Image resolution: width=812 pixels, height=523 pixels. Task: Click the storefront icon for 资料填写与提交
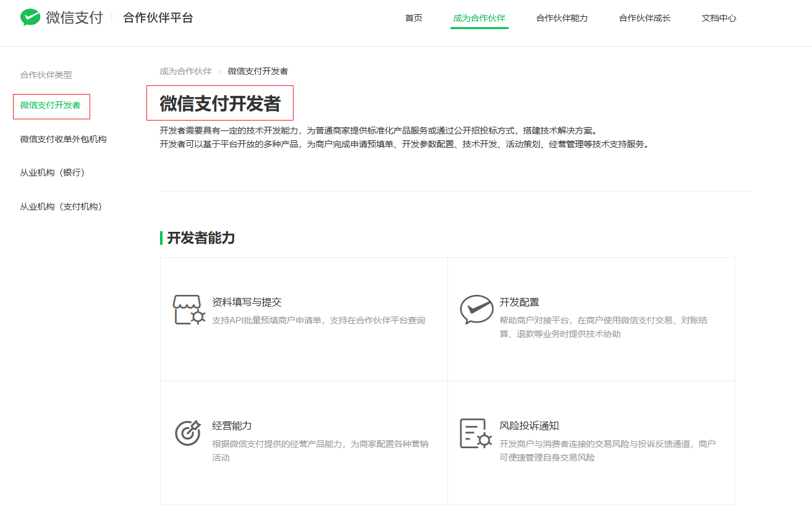tap(188, 310)
